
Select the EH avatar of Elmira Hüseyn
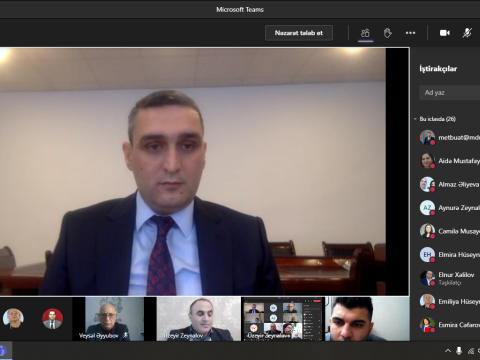pos(427,255)
